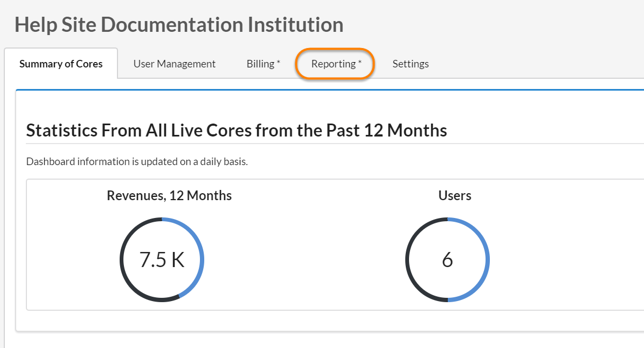Screen dimensions: 644x348
Task: Click blue arc of Users donut chart
Action: (x=487, y=260)
